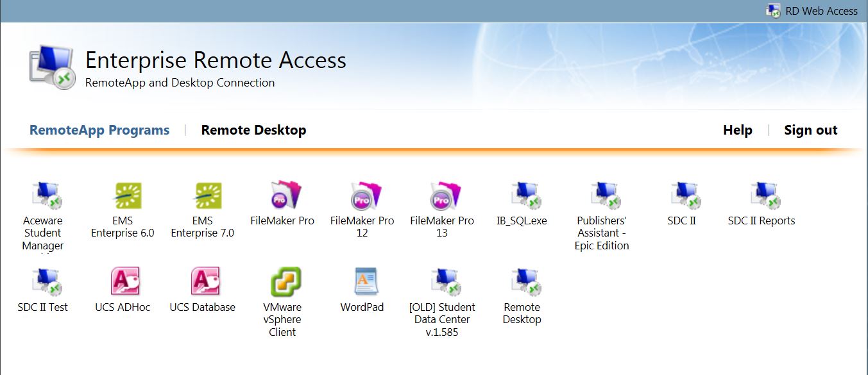Click the "EMS Enterprise 7.0" label
The height and width of the screenshot is (375, 868).
pos(203,227)
